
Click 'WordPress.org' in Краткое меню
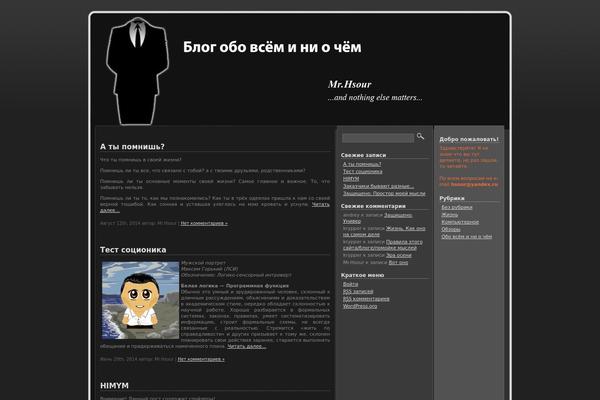pyautogui.click(x=360, y=306)
